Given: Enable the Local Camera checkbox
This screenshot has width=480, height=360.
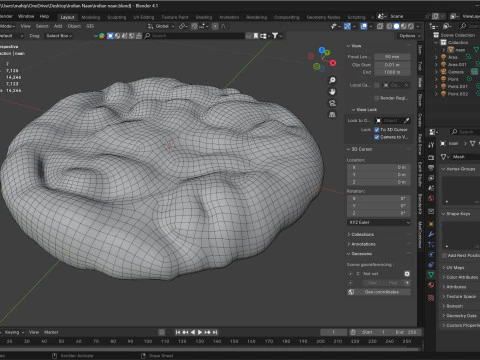Looking at the screenshot, I should pos(377,85).
